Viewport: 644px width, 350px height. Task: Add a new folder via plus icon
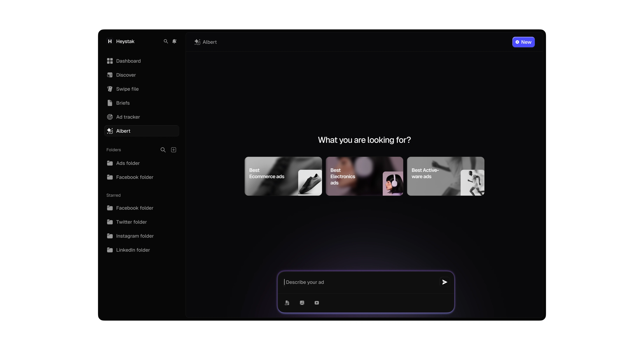[173, 150]
